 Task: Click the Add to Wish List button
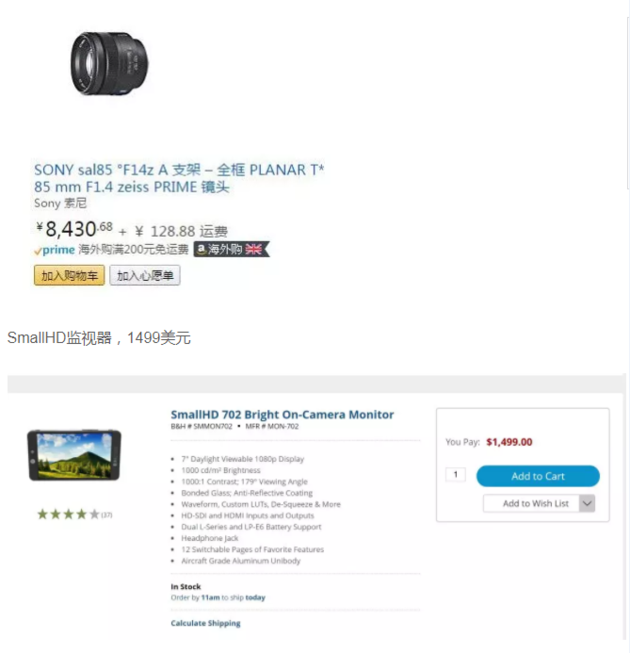pyautogui.click(x=531, y=503)
